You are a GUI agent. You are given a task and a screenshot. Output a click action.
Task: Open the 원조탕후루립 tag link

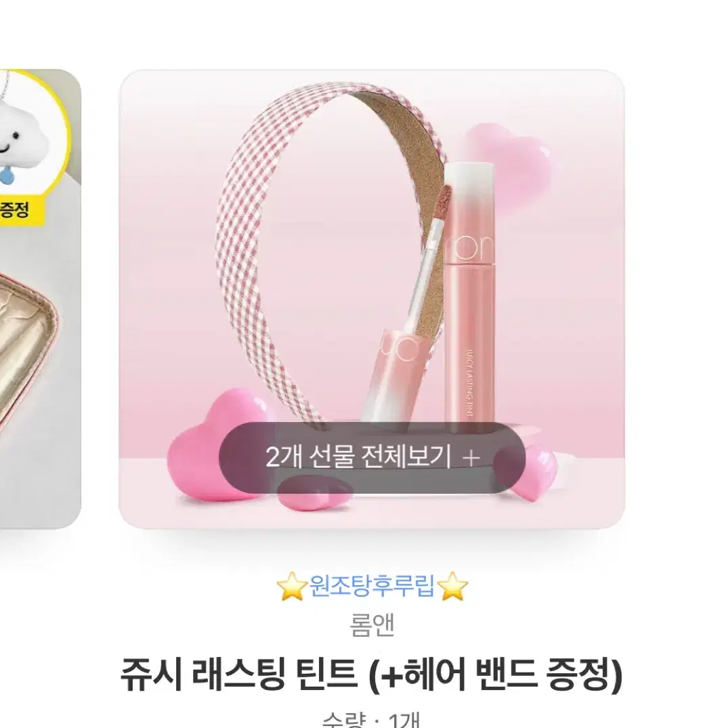tap(372, 586)
